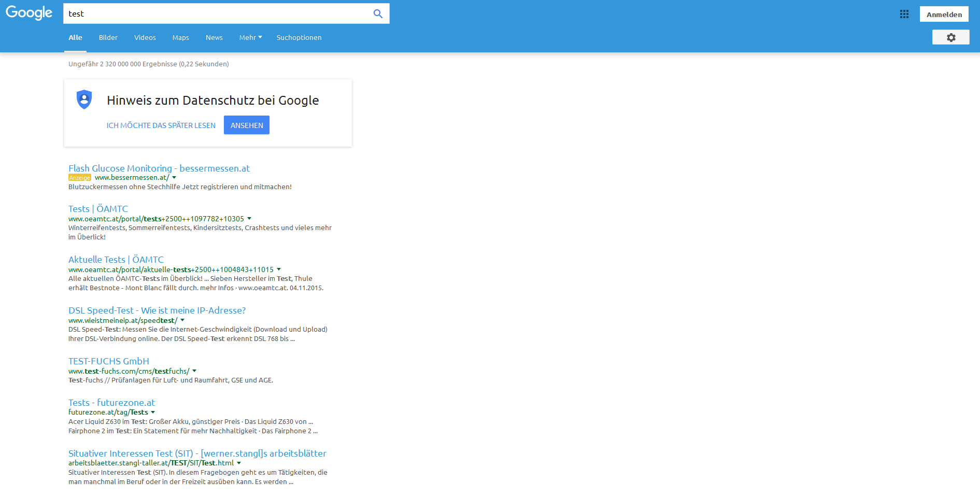This screenshot has width=980, height=497.
Task: Open the DSL Speed-Test result link
Action: (157, 310)
